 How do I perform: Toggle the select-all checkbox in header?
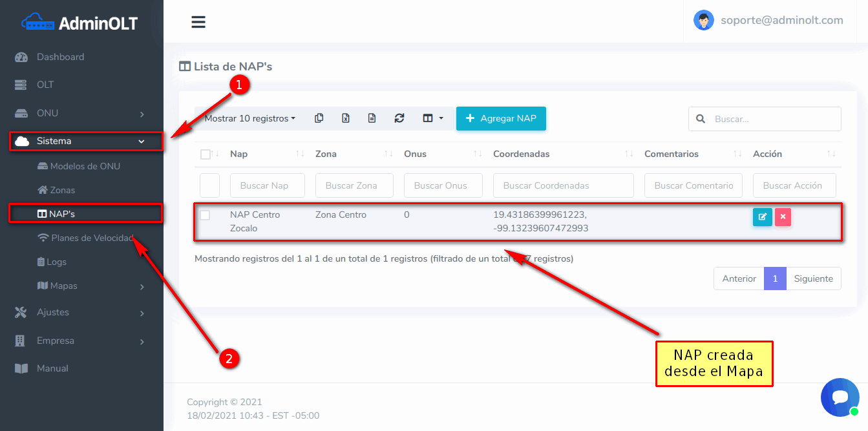click(206, 154)
